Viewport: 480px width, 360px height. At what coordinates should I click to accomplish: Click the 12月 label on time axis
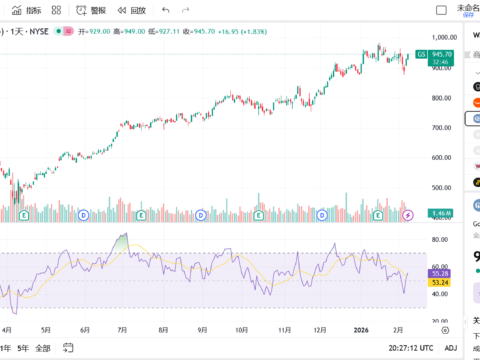[320, 330]
